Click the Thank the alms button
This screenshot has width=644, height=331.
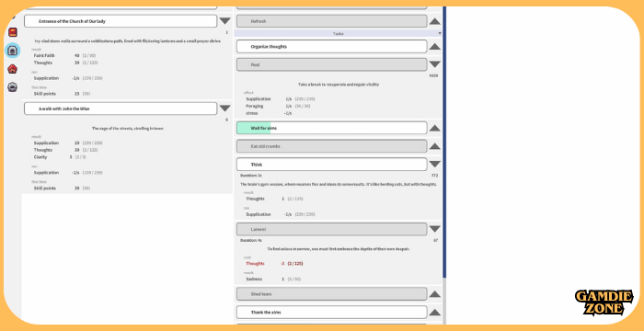pyautogui.click(x=331, y=312)
